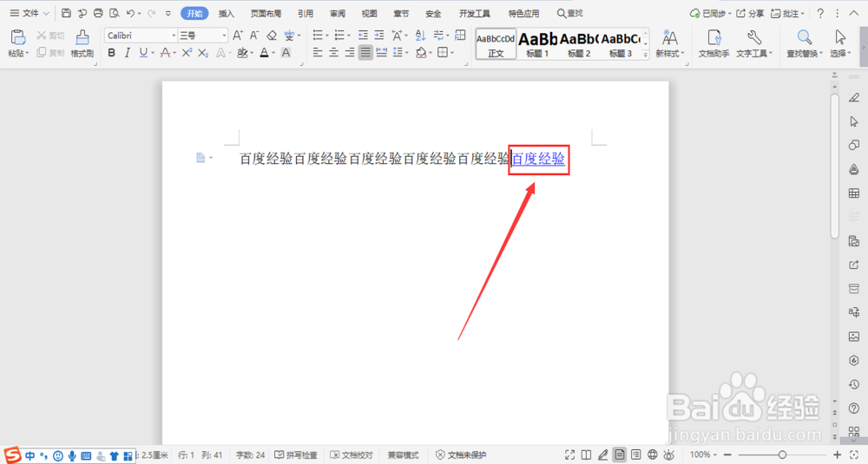Open help question mark in right sidebar
The height and width of the screenshot is (464, 868).
tap(854, 408)
